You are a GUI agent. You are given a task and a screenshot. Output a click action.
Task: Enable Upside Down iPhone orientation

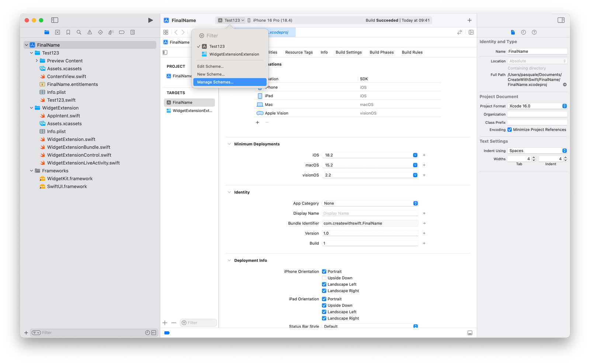(x=324, y=278)
